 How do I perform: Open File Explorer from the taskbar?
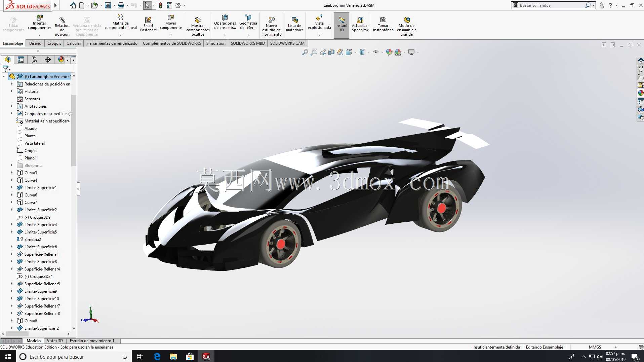(173, 356)
